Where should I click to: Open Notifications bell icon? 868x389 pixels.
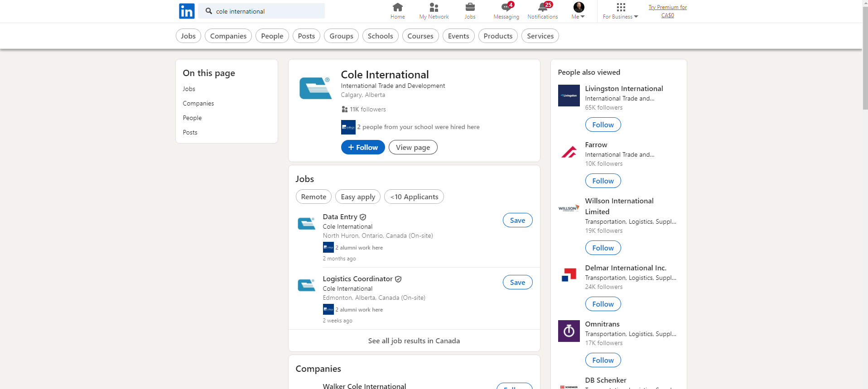pos(542,11)
